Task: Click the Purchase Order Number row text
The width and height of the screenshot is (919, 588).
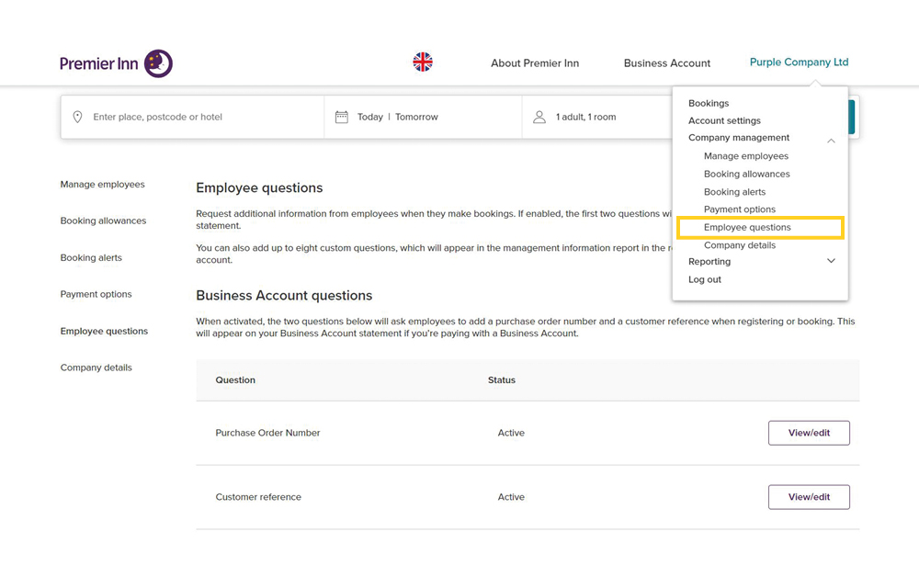Action: point(267,433)
